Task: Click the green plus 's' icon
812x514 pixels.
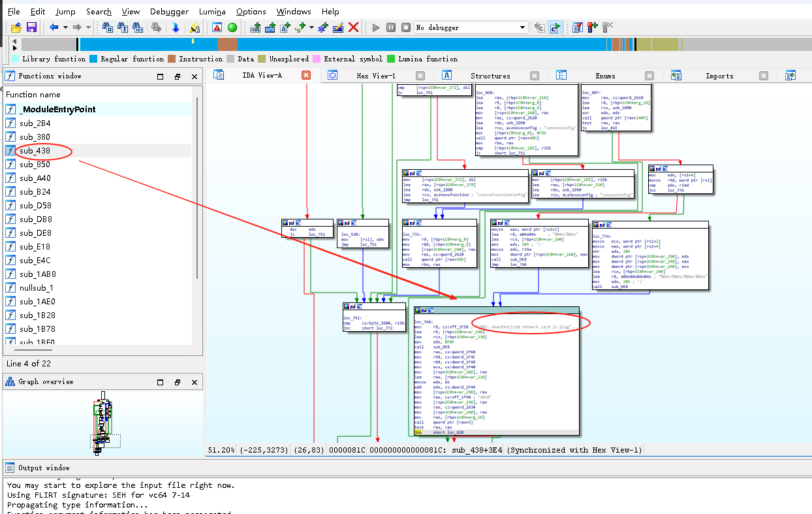Action: pyautogui.click(x=300, y=27)
